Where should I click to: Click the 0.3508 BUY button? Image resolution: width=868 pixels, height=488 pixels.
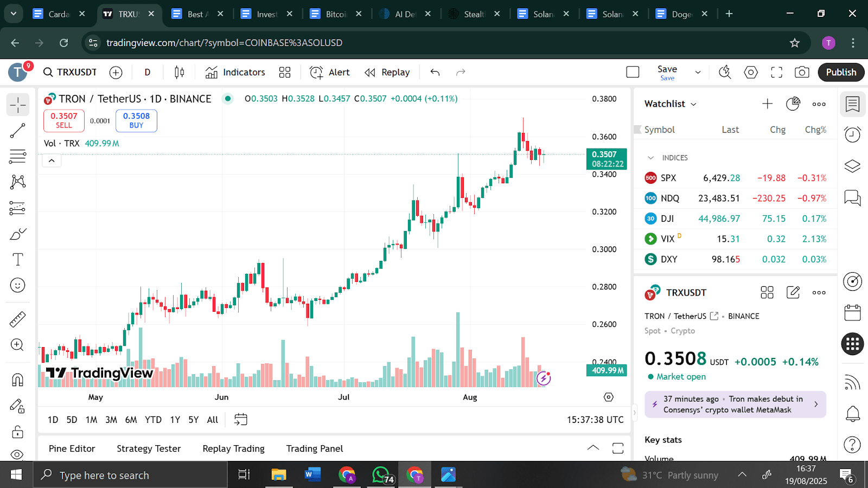[136, 120]
